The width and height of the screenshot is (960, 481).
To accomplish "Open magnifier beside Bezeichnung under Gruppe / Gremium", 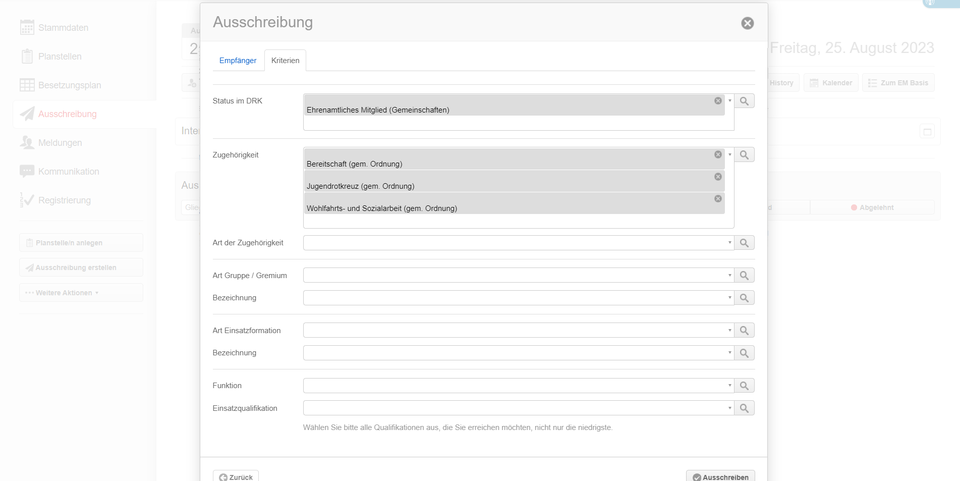I will 744,298.
